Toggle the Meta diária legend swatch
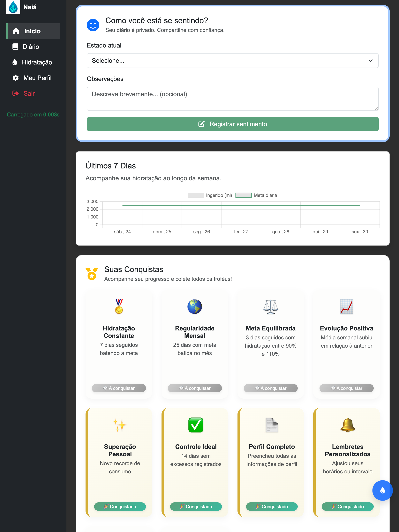Screen dimensions: 399x532 click(244, 195)
